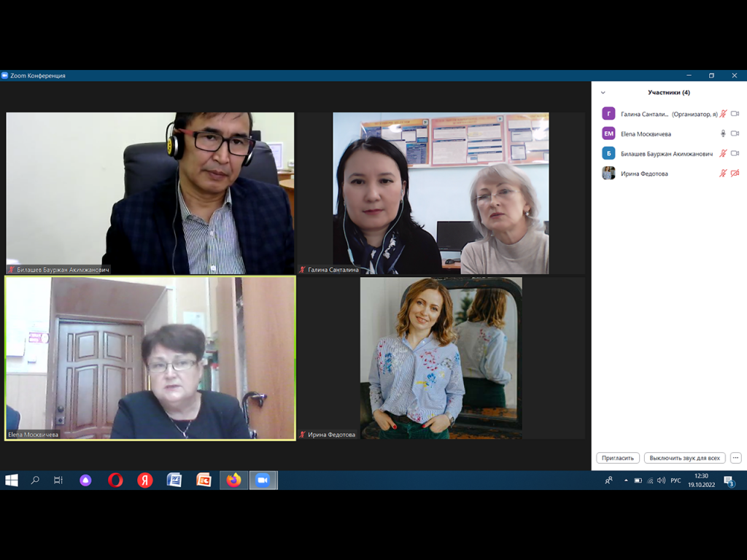Image resolution: width=747 pixels, height=560 pixels.
Task: Select Elena Москвичева in participants list
Action: pos(646,134)
